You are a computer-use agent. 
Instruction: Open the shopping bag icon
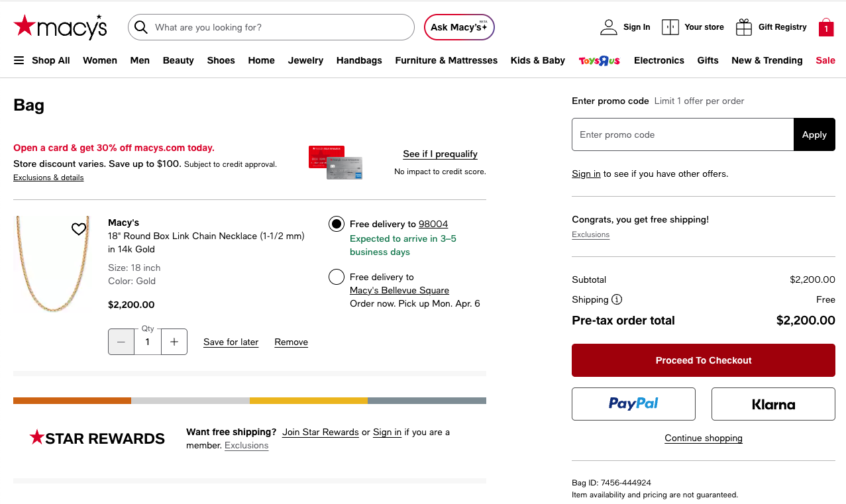825,27
